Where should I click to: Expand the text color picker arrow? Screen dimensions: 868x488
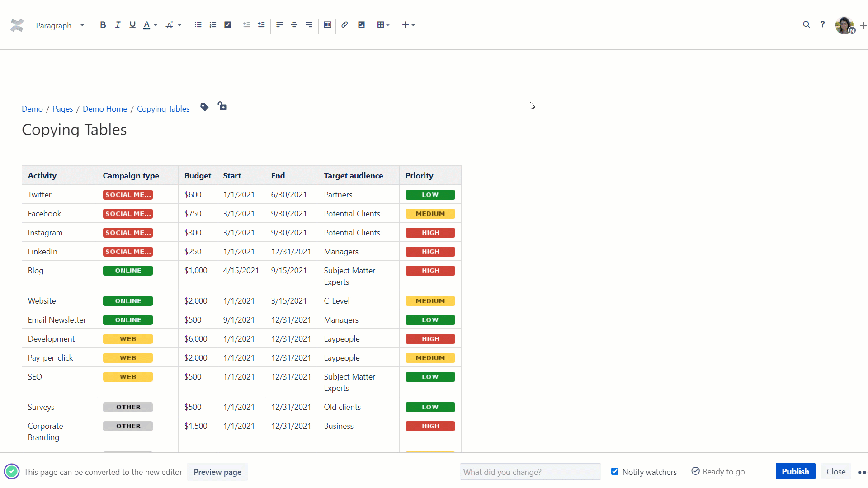coord(156,25)
